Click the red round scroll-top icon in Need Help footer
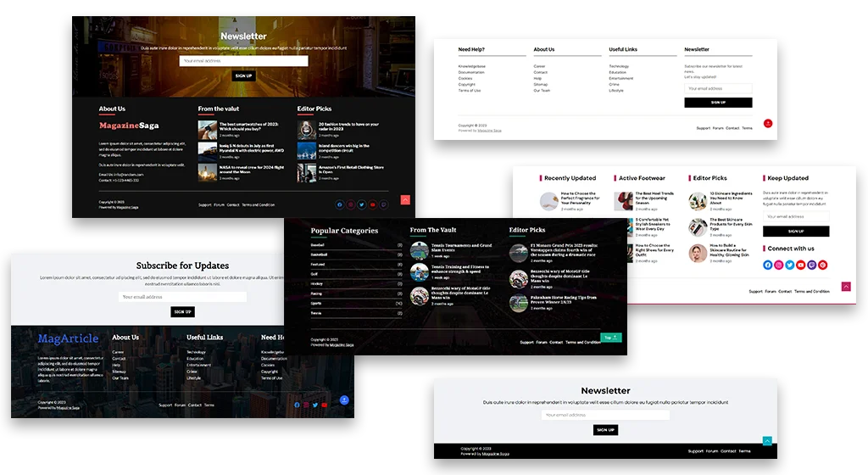This screenshot has height=475, width=868. [x=768, y=124]
